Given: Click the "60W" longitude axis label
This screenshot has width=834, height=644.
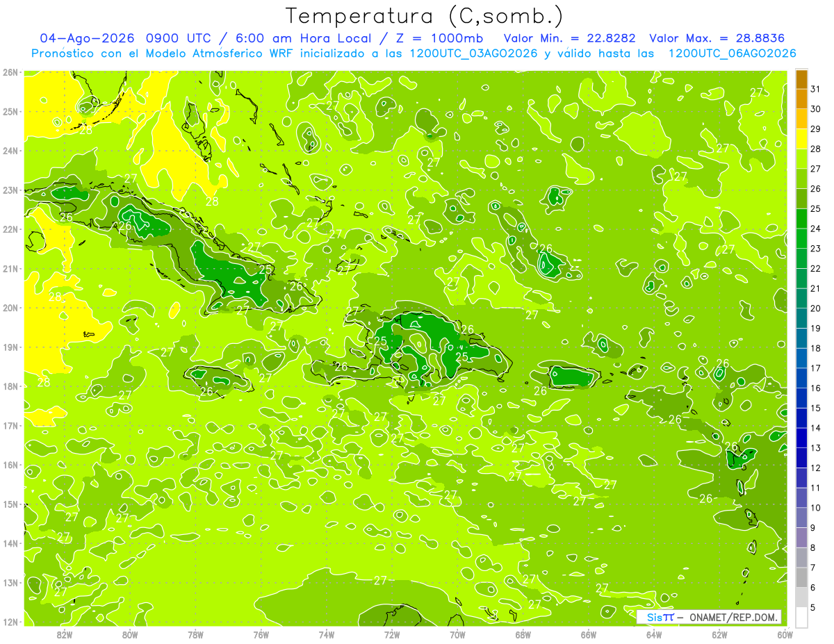Looking at the screenshot, I should pos(785,634).
